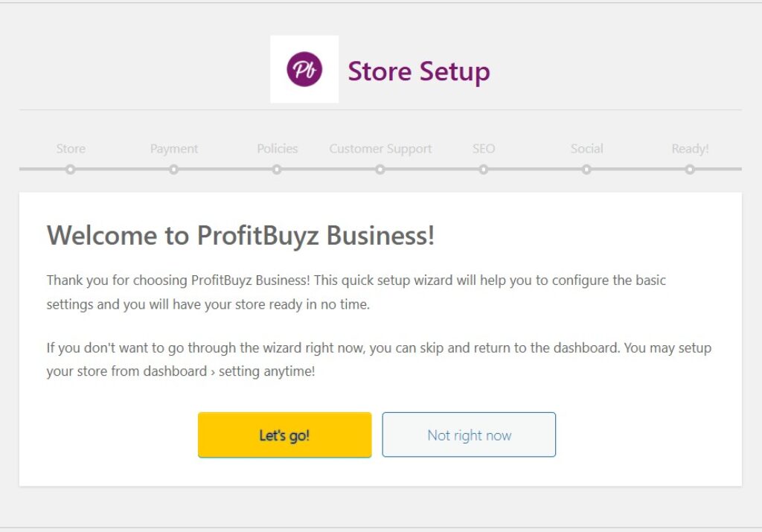Click the Payment step circle marker
Viewport: 762px width, 532px height.
click(173, 170)
